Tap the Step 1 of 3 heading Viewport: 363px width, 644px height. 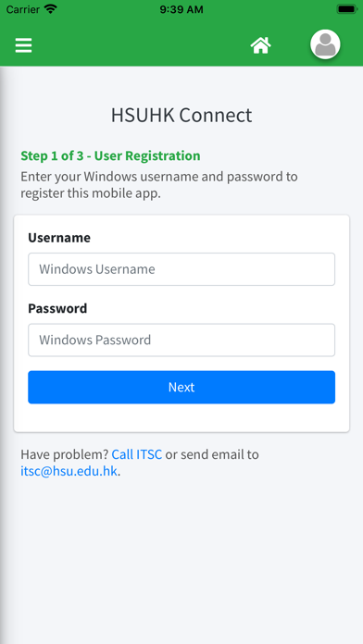[x=110, y=155]
